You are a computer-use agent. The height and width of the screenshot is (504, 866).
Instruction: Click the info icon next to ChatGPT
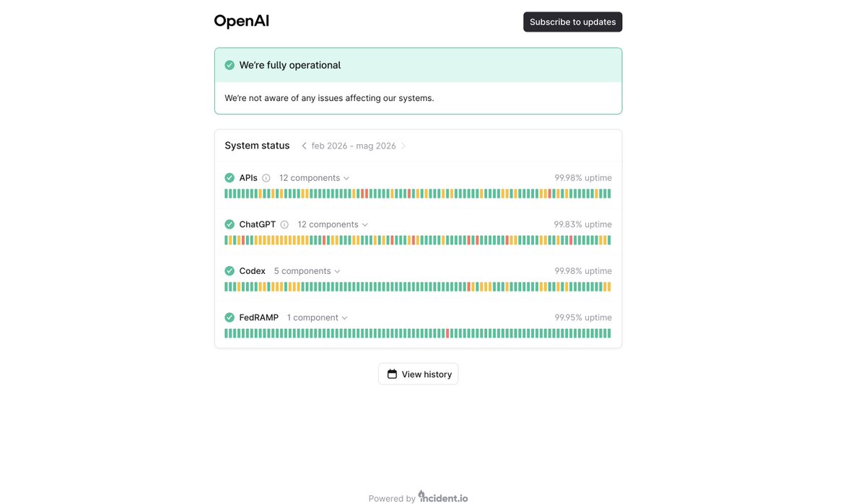tap(284, 225)
